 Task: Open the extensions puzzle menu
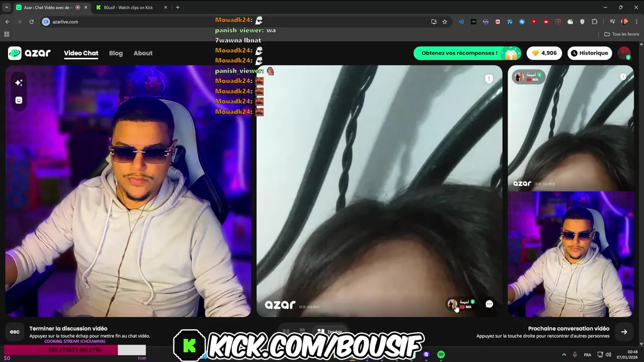pyautogui.click(x=594, y=22)
